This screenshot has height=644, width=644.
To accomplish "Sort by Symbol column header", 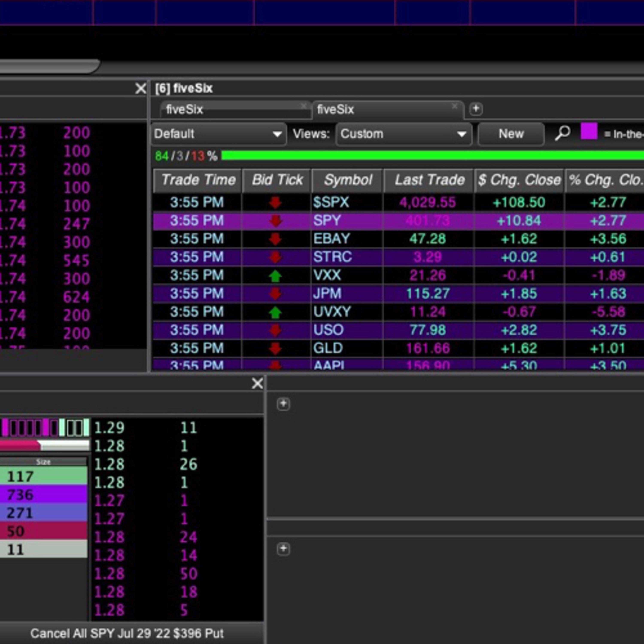I will (347, 180).
